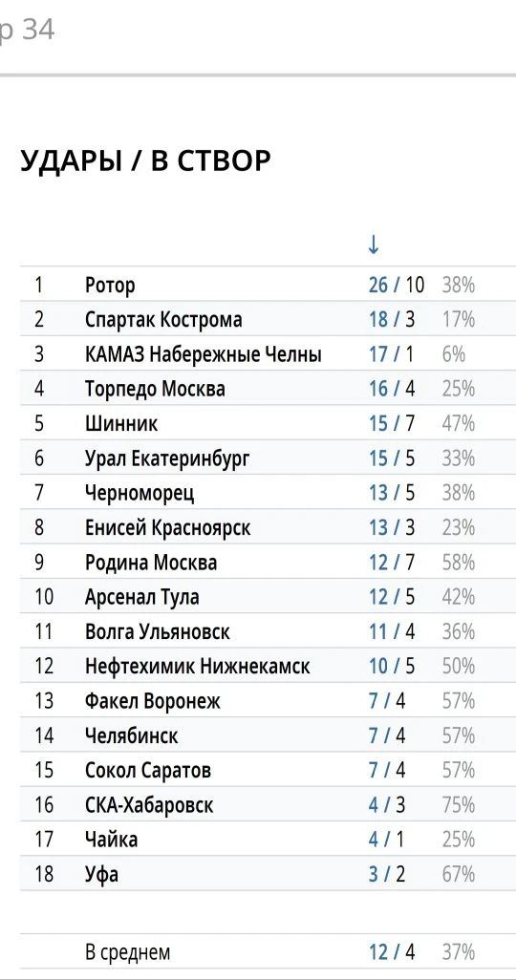Select the Черноморец team name
The height and width of the screenshot is (980, 516).
(140, 493)
